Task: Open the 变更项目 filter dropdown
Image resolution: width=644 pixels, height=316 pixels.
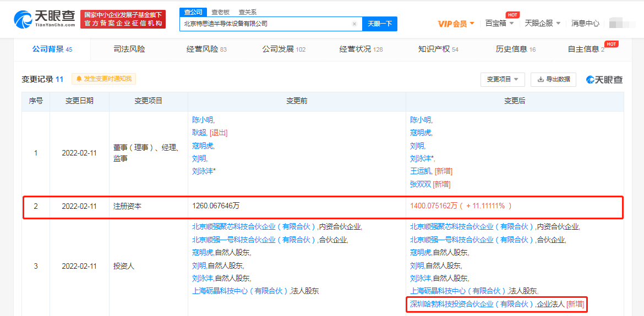Action: click(503, 79)
